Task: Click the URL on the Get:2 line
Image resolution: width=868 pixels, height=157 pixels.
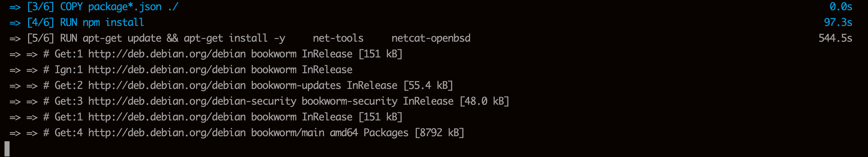Action: (167, 86)
